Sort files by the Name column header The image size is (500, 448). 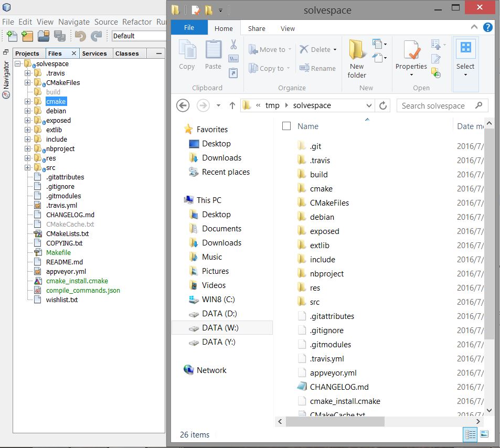[308, 126]
